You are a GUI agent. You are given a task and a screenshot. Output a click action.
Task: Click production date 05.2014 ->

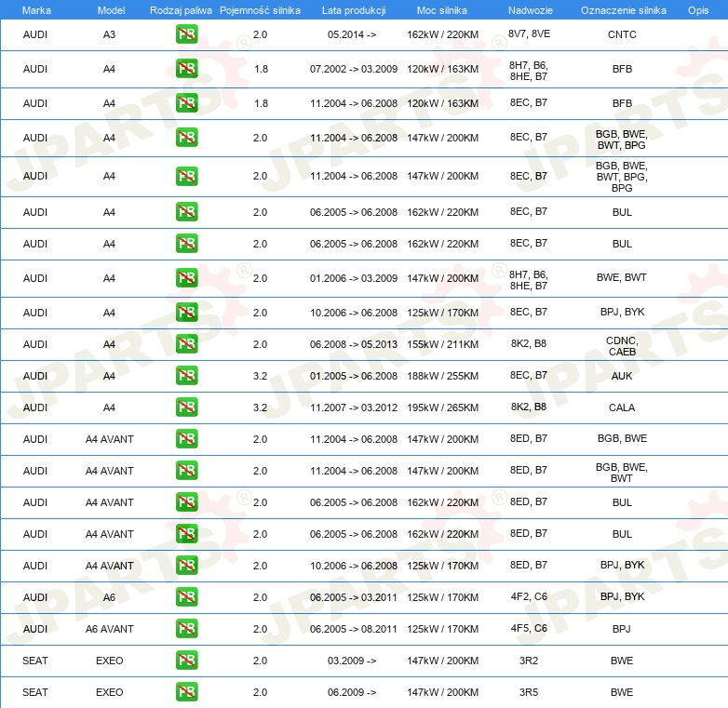pos(352,34)
